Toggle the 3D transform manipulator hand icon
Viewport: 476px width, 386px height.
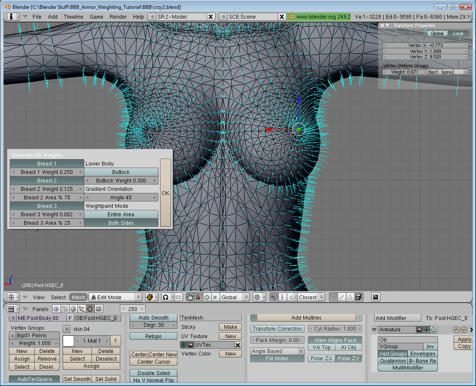tap(189, 297)
